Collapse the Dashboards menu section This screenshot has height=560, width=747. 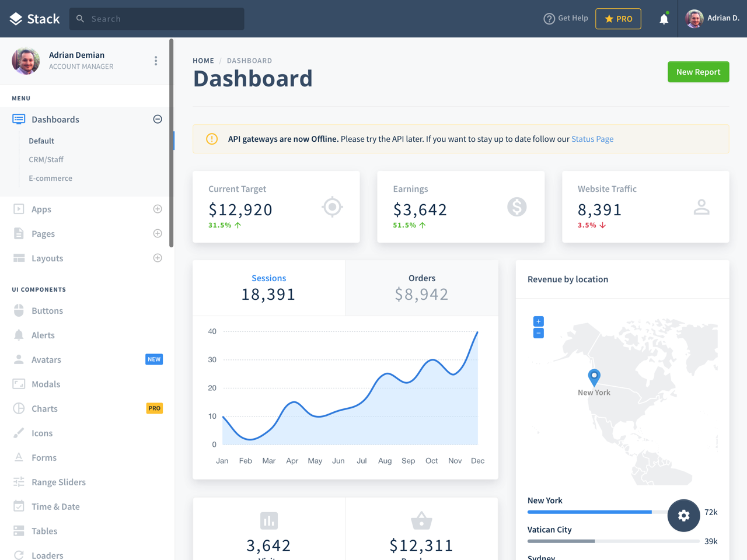pos(158,119)
